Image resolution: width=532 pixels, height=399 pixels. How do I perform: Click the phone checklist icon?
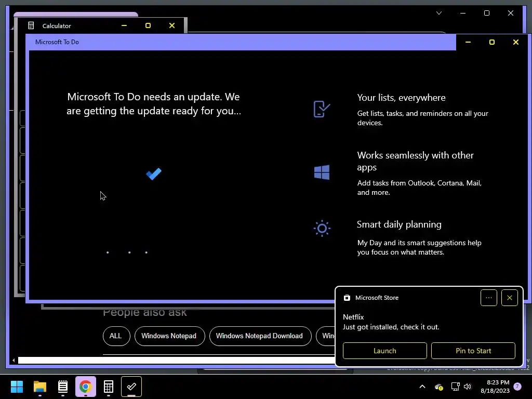[322, 109]
